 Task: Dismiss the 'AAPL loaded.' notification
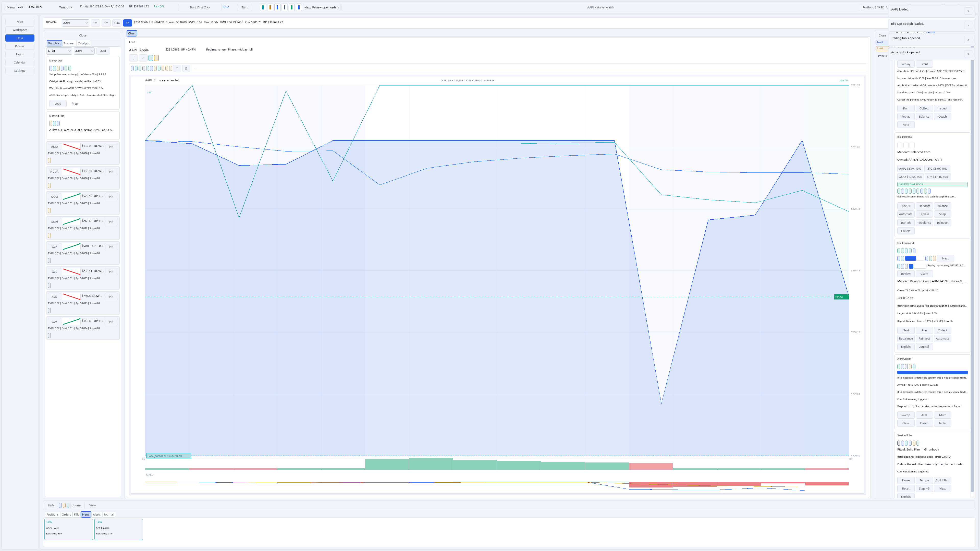pyautogui.click(x=968, y=11)
